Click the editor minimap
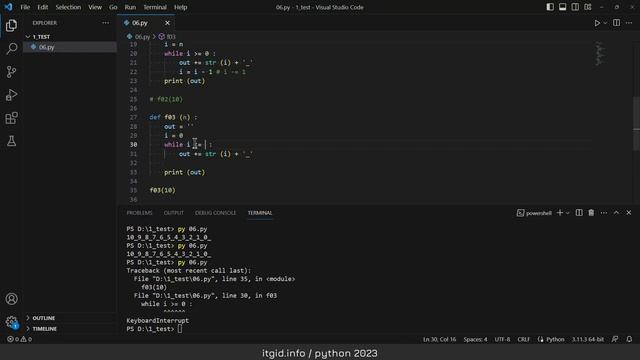This screenshot has width=640, height=360. pos(600,53)
